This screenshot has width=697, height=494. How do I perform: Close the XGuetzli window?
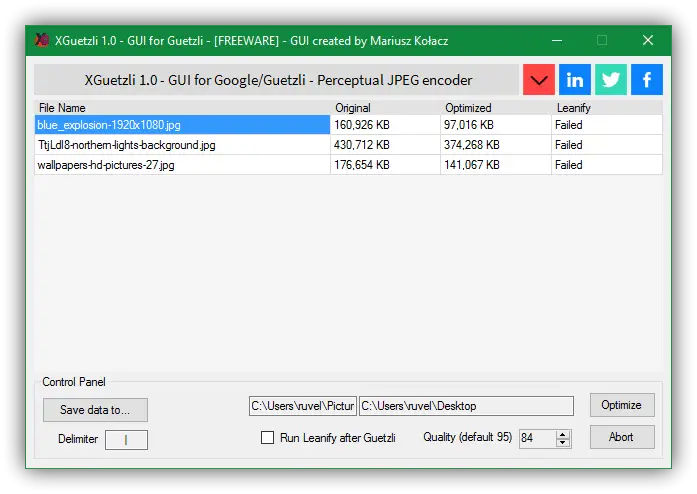tap(648, 40)
